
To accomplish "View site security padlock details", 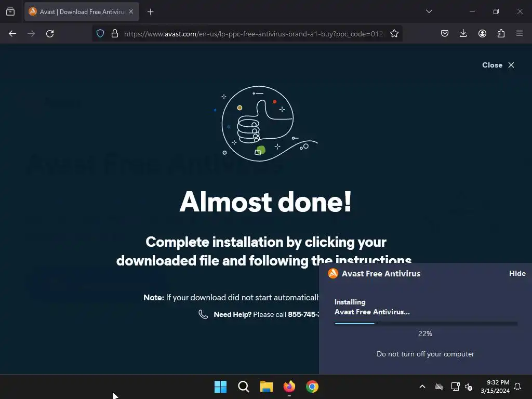I will [115, 34].
